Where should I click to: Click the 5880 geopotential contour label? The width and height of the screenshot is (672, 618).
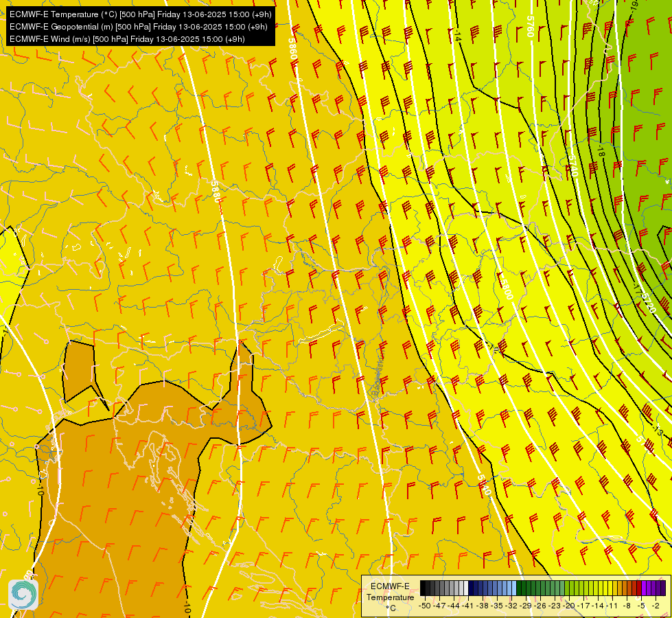coord(216,192)
